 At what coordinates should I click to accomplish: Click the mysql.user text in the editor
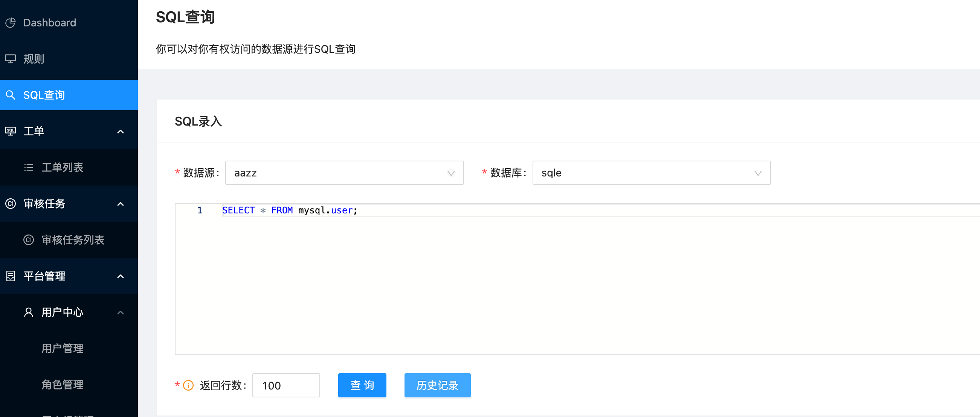pos(326,210)
